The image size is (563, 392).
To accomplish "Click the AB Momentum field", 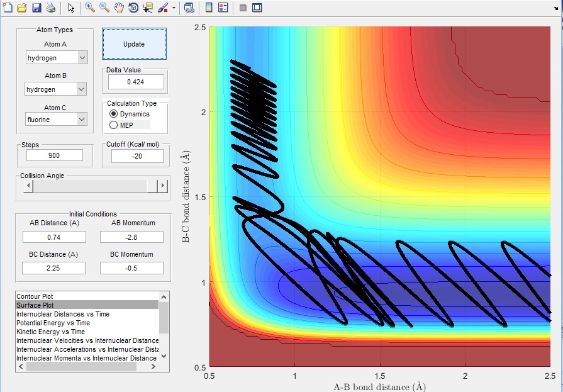I will click(131, 237).
